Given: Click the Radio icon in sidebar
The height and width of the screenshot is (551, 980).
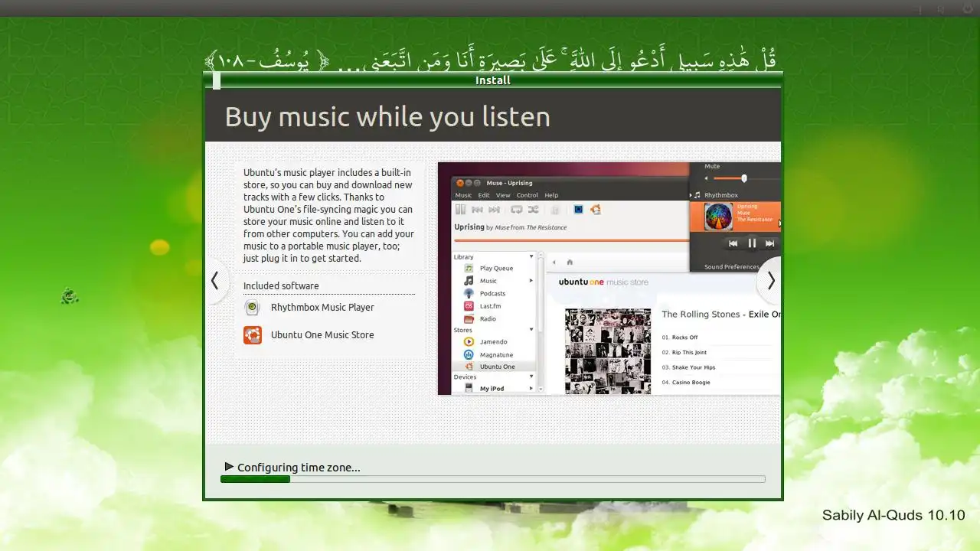Looking at the screenshot, I should (469, 319).
